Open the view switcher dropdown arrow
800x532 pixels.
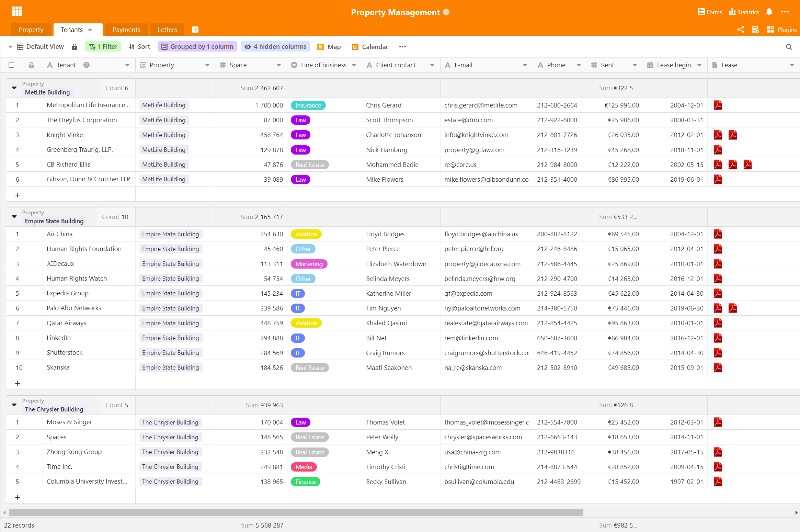(x=10, y=47)
